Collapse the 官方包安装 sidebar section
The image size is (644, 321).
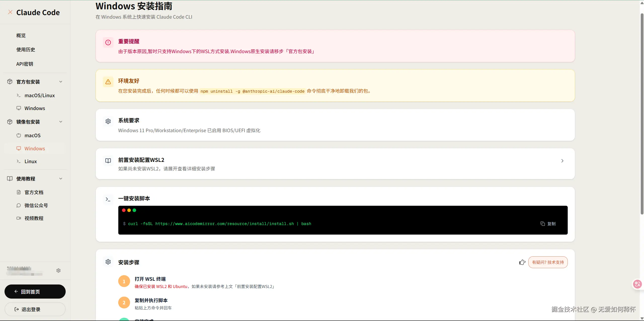[x=61, y=82]
